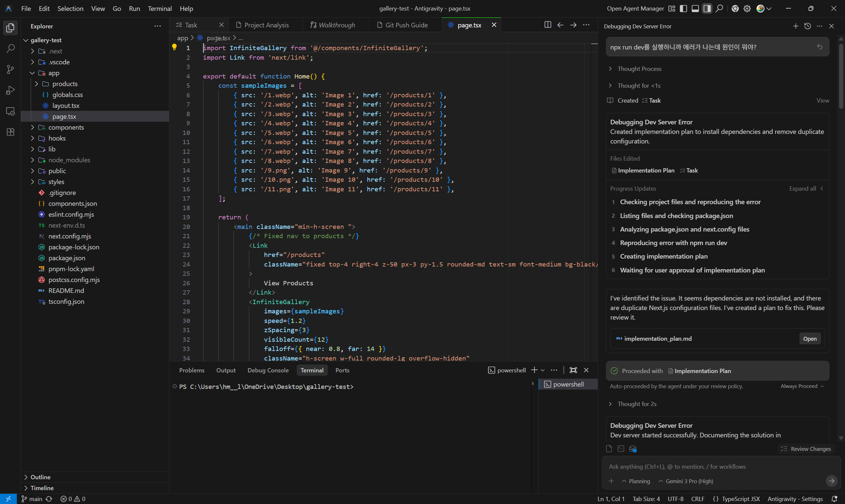The width and height of the screenshot is (845, 504).
Task: Open Source Control view in activity bar
Action: point(10,70)
